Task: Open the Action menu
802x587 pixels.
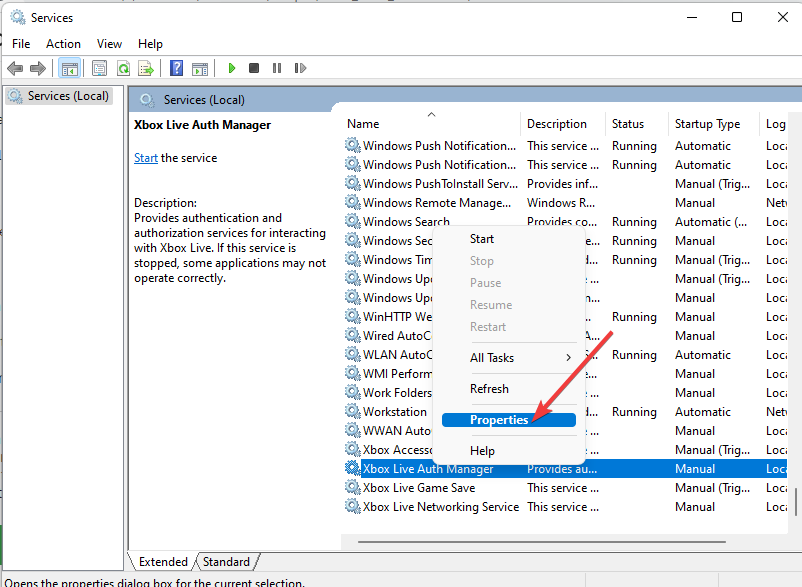Action: tap(63, 44)
